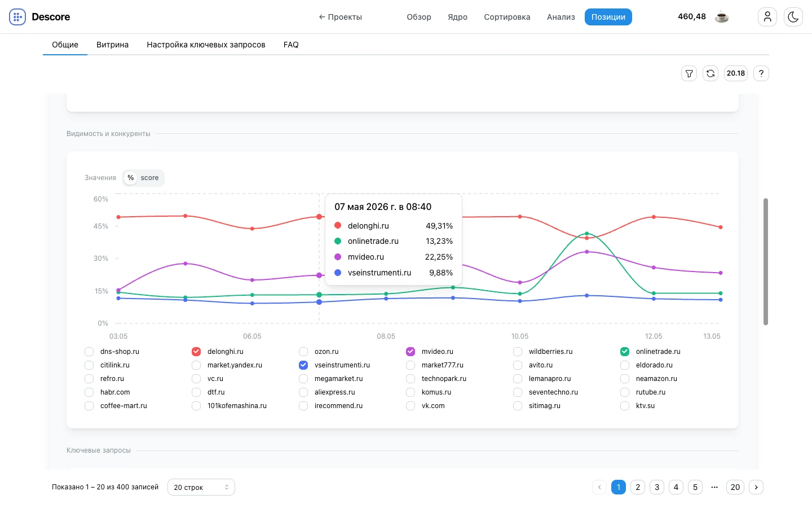
Task: Click the 460,48 balance value
Action: [692, 16]
